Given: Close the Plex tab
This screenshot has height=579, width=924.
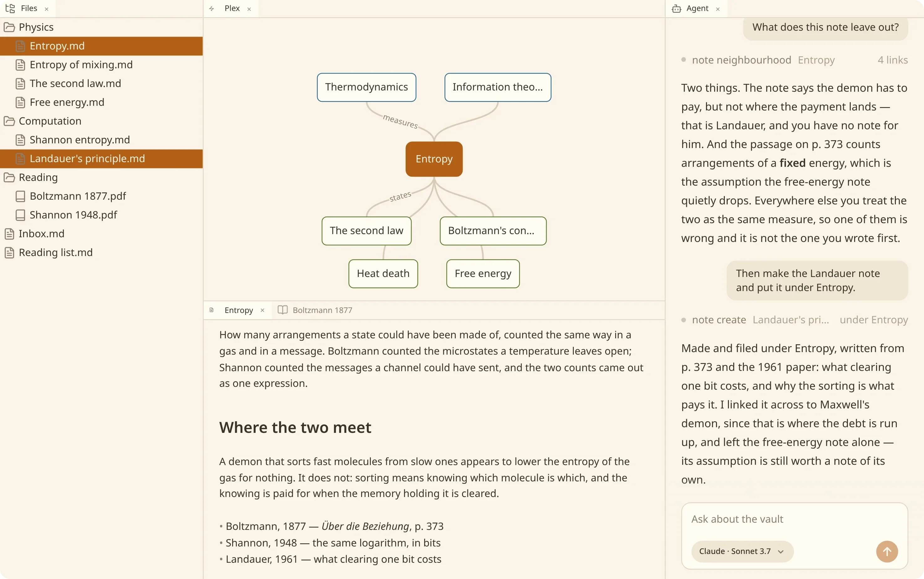Looking at the screenshot, I should click(249, 9).
